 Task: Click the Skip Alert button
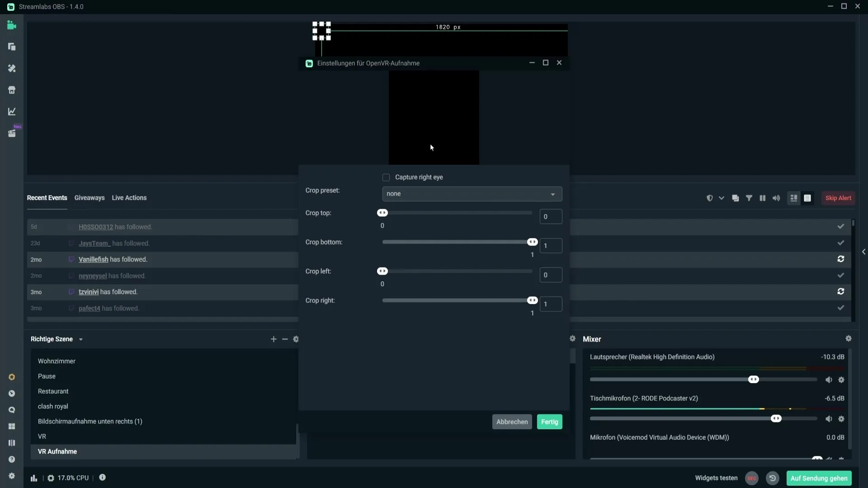click(838, 198)
